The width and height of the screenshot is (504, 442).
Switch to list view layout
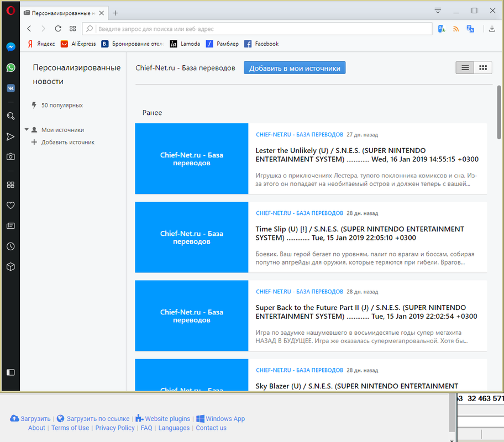point(465,67)
